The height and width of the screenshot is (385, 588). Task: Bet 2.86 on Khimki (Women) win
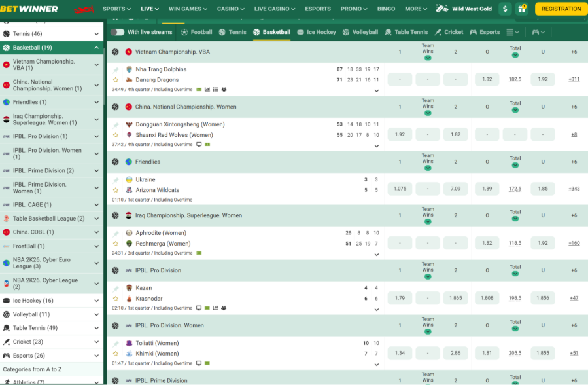(x=456, y=353)
